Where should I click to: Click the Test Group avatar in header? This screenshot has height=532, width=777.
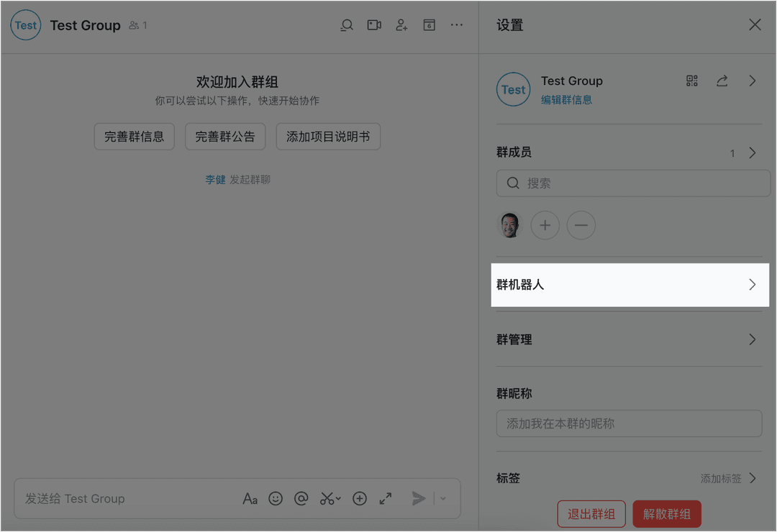[26, 24]
